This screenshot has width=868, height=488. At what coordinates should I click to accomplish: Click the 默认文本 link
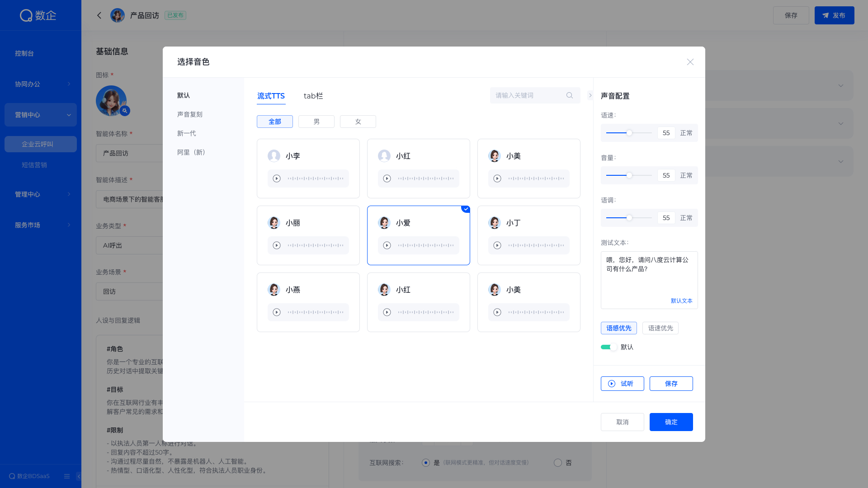681,301
